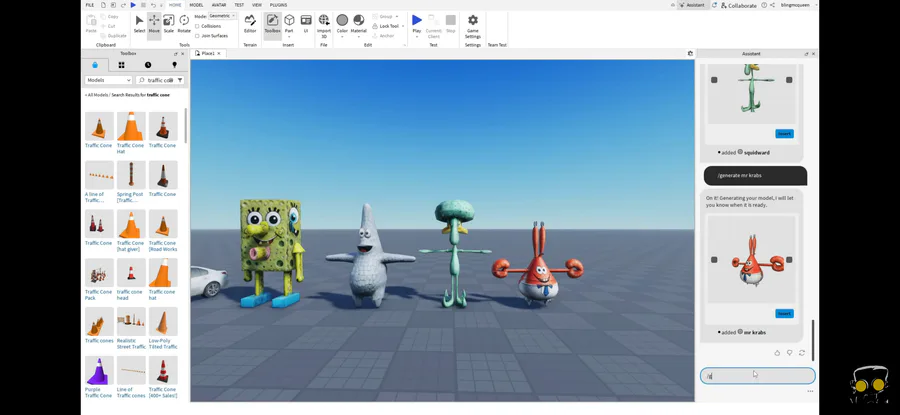The height and width of the screenshot is (415, 900).
Task: Open Toolbox Recent clock tab
Action: coord(148,65)
